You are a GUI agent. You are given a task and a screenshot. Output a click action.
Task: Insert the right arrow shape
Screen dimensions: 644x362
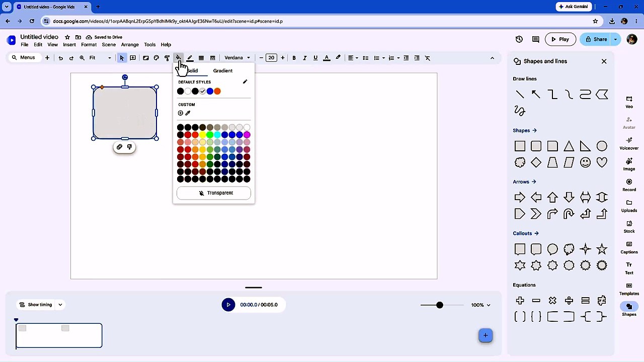tap(520, 198)
